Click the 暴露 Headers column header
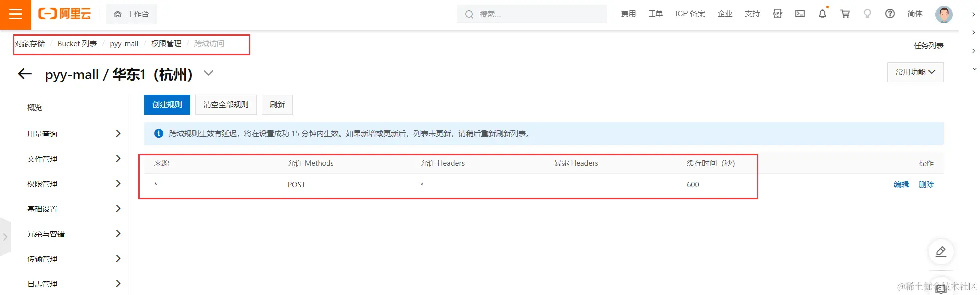Viewport: 980px width, 295px height. [x=576, y=163]
